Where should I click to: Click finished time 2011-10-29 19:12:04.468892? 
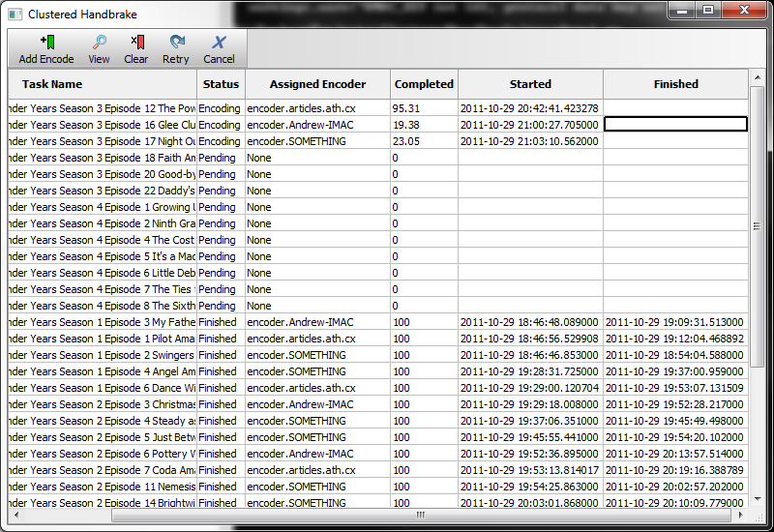point(674,339)
